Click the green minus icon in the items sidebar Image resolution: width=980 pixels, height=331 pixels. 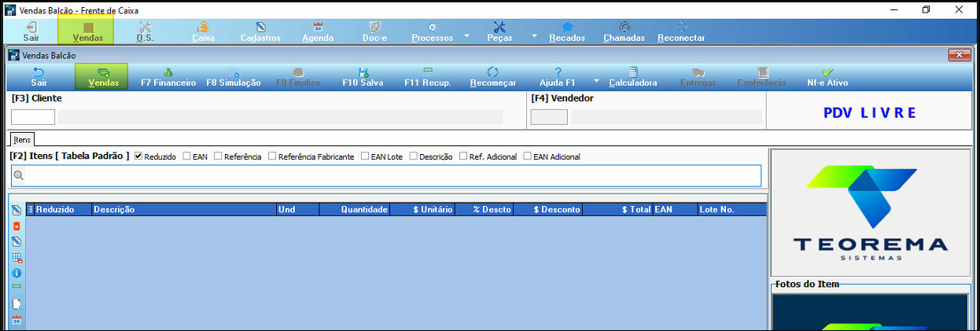[x=17, y=287]
